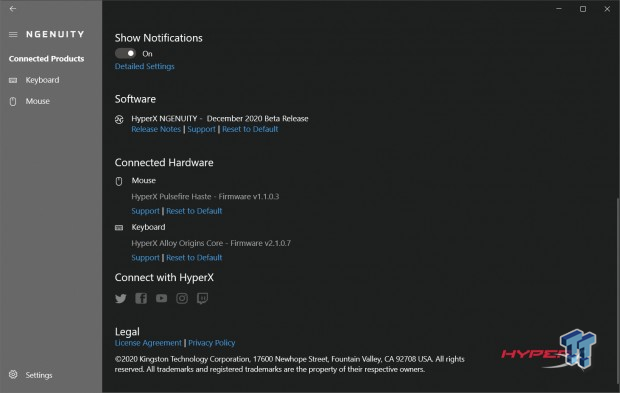Reset Alloy Origins Core keyboard to default
Image resolution: width=620 pixels, height=393 pixels.
(194, 258)
